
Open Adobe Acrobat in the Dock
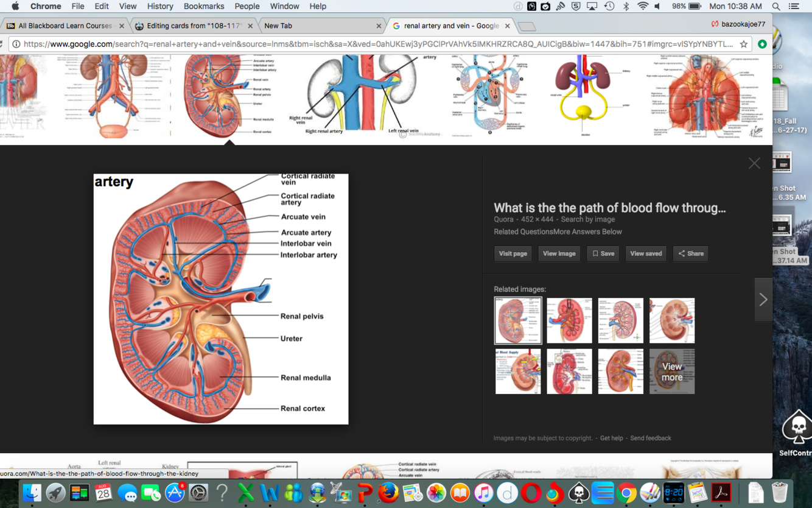[x=721, y=492]
